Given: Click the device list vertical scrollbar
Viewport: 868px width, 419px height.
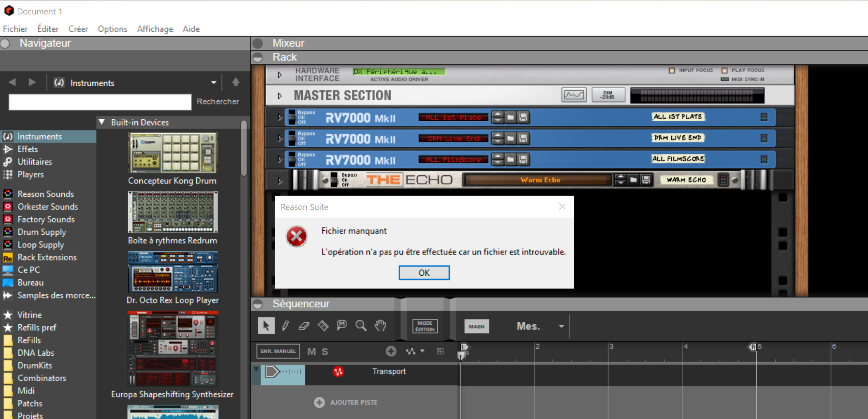Looking at the screenshot, I should coord(244,148).
